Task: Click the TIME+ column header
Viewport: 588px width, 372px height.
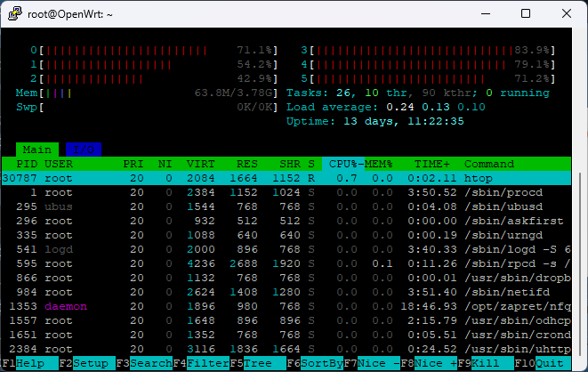Action: [433, 164]
